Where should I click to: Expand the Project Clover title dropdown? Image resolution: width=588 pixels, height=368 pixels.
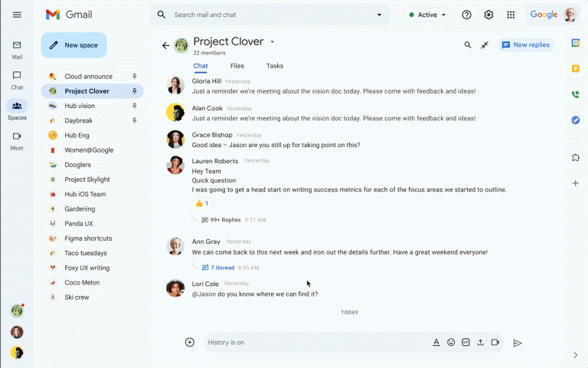click(273, 42)
